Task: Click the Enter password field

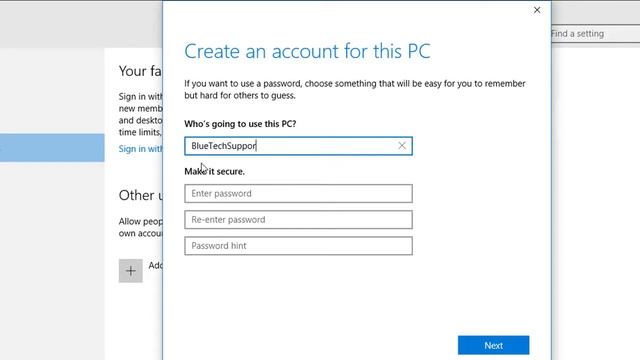Action: (x=298, y=193)
